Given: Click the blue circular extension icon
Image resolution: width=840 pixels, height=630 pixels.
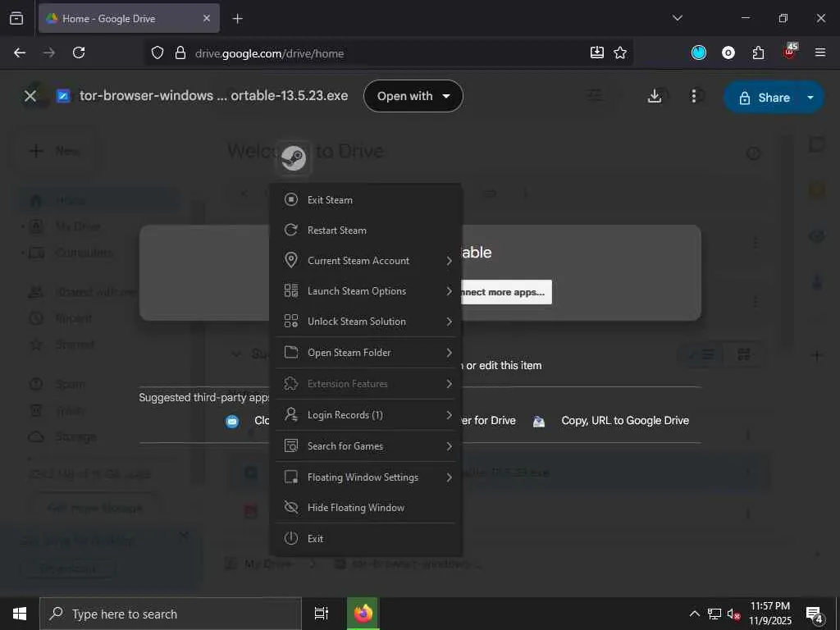Looking at the screenshot, I should tap(699, 52).
